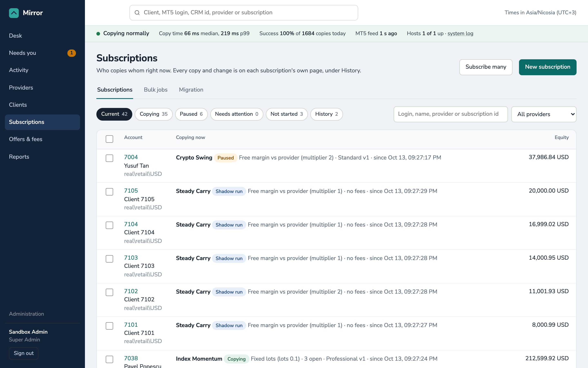The width and height of the screenshot is (588, 368).
Task: Focus the login or subscription id filter field
Action: [x=450, y=114]
